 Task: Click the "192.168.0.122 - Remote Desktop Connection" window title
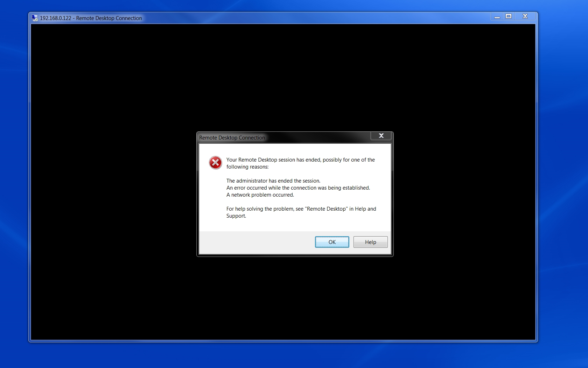click(91, 18)
